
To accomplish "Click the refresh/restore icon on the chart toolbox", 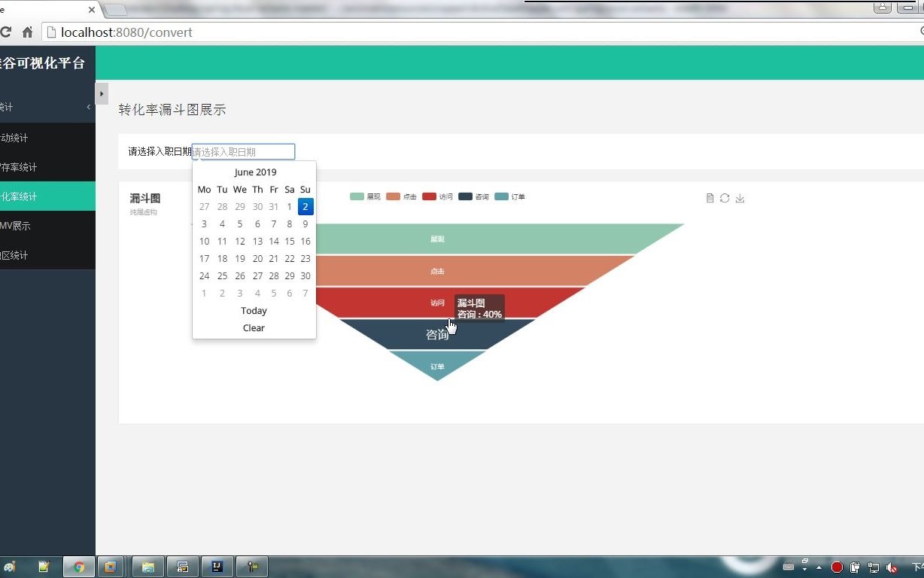I will [724, 196].
